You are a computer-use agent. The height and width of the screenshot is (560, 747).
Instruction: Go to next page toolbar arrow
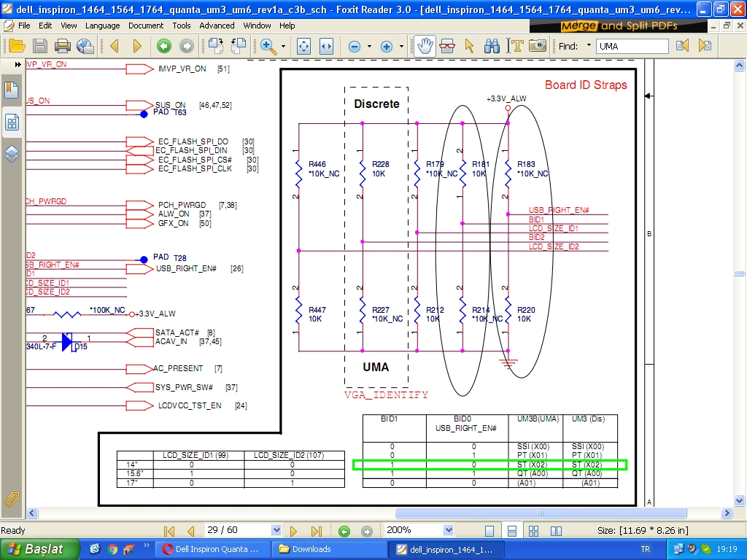[137, 46]
